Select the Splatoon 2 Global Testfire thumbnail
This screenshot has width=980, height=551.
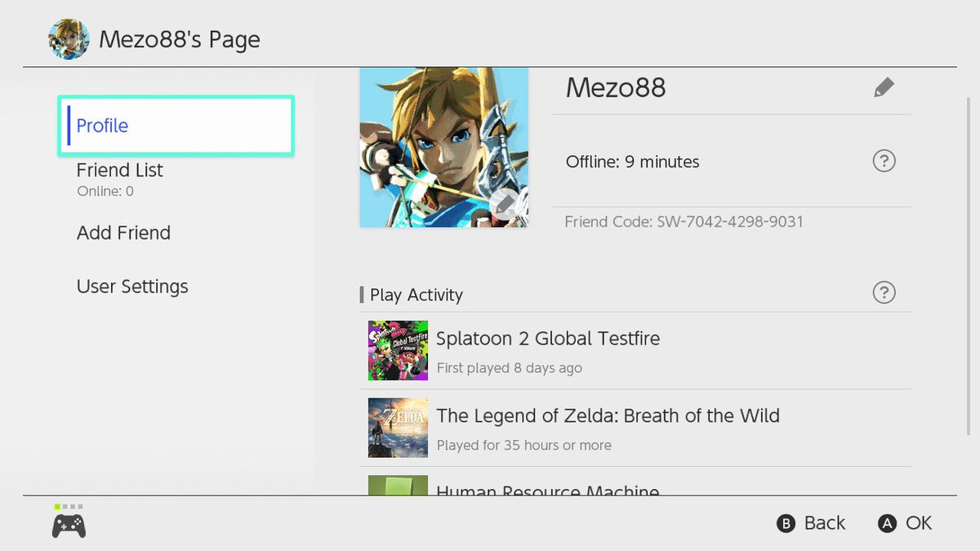pos(398,350)
